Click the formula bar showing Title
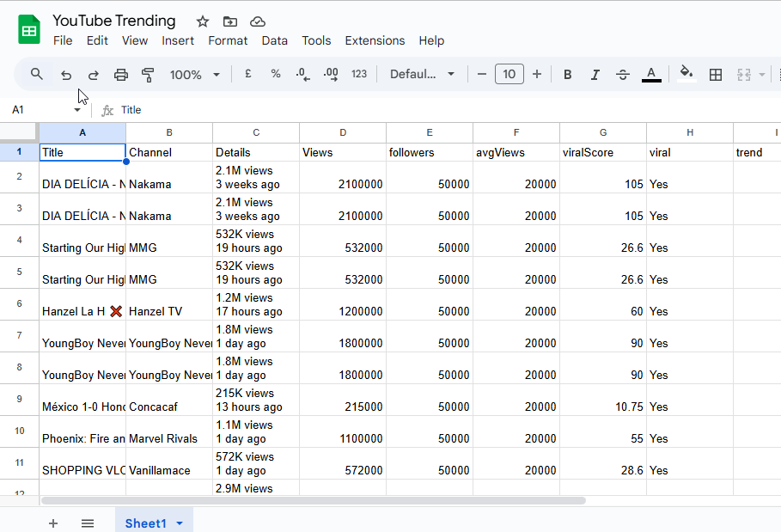The height and width of the screenshot is (532, 781). 448,110
